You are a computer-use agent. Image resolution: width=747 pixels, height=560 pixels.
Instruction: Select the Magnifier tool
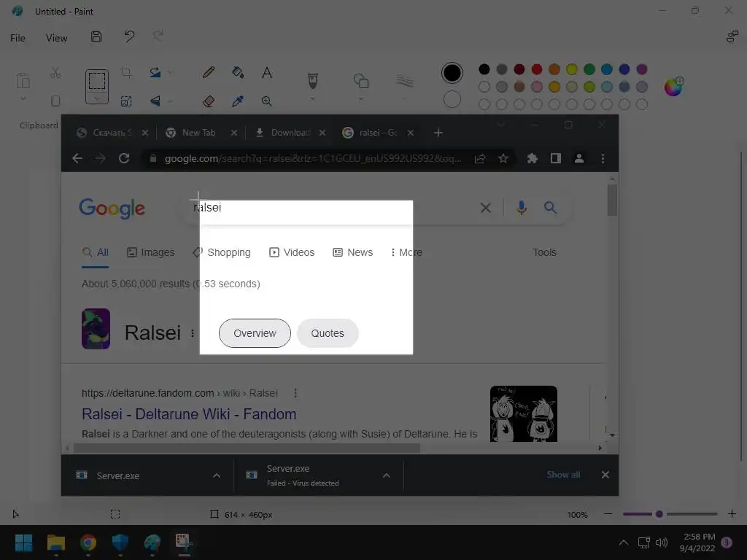[267, 101]
